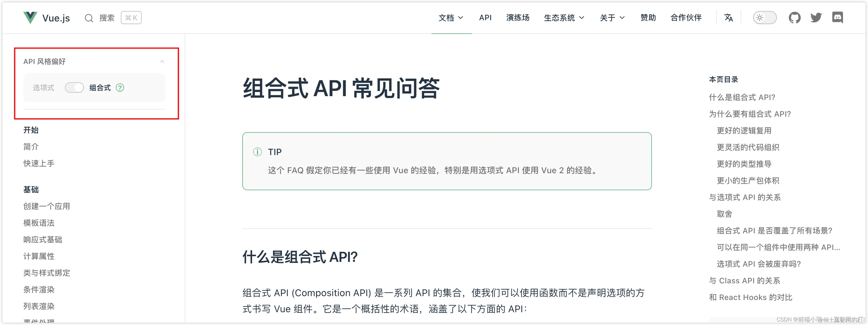Toggle API style between 选项式 and 组合式
Image resolution: width=868 pixels, height=325 pixels.
coord(74,88)
